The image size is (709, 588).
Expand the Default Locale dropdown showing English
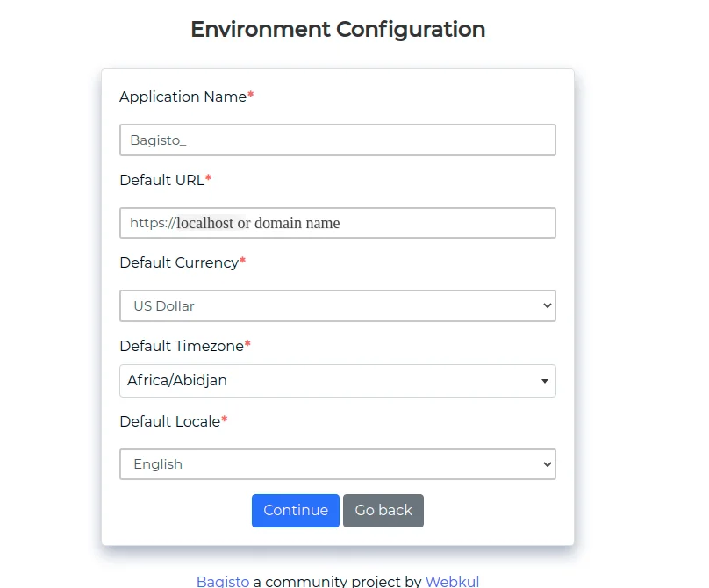click(x=337, y=464)
